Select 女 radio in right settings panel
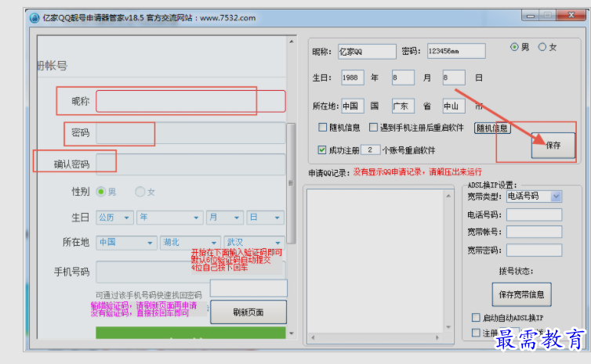 tap(542, 47)
